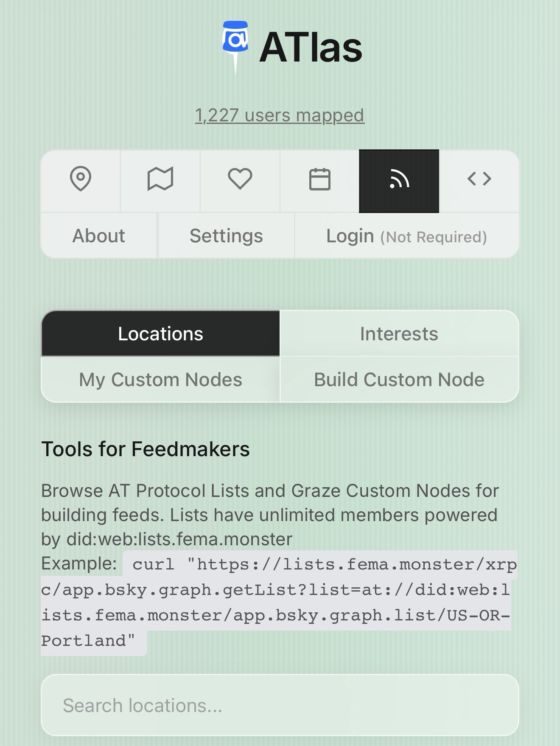Select the calendar events icon
The height and width of the screenshot is (746, 560).
pos(319,180)
